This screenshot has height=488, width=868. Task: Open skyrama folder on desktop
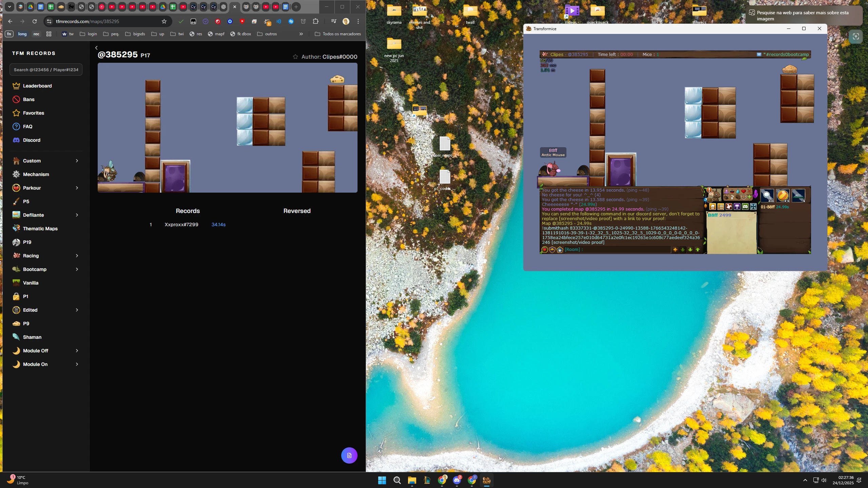[394, 14]
